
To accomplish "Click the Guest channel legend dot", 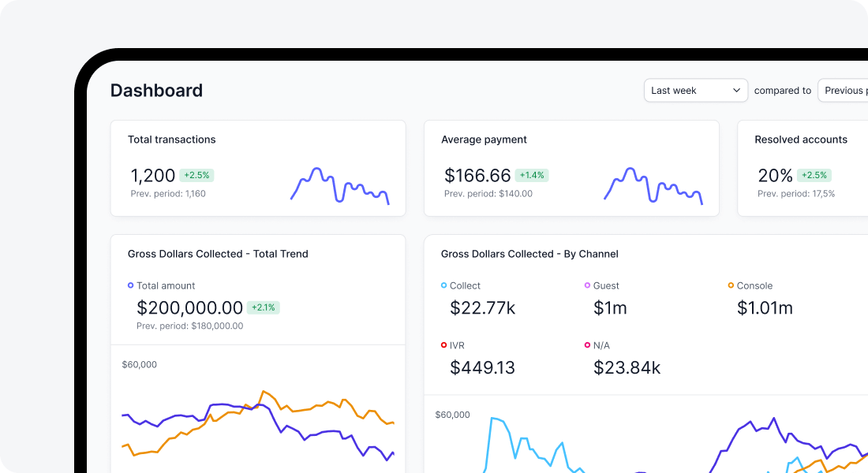I will 587,285.
